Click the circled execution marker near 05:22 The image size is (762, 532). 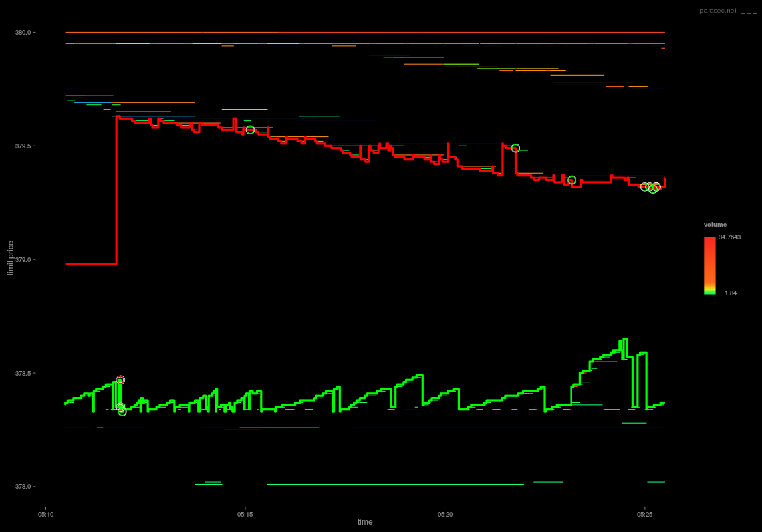(515, 148)
